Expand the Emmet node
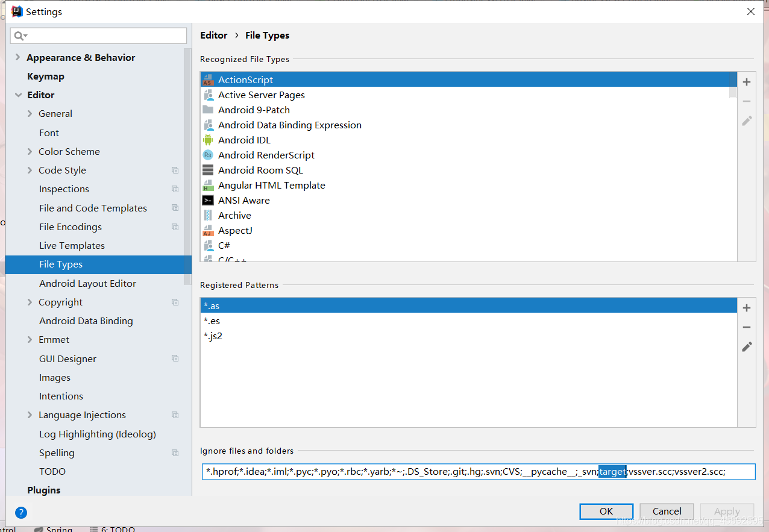769x532 pixels. pyautogui.click(x=30, y=340)
